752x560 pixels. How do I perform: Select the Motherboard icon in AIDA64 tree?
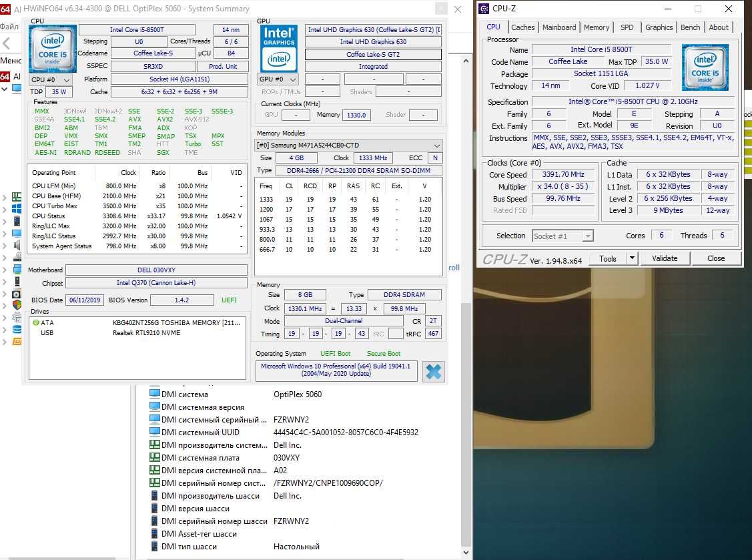pos(17,197)
